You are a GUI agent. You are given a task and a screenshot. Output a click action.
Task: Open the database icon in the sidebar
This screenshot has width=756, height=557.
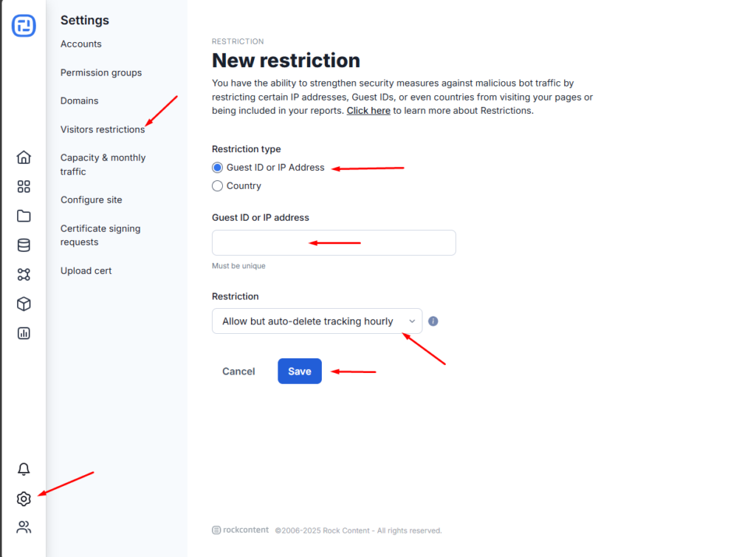click(x=24, y=245)
